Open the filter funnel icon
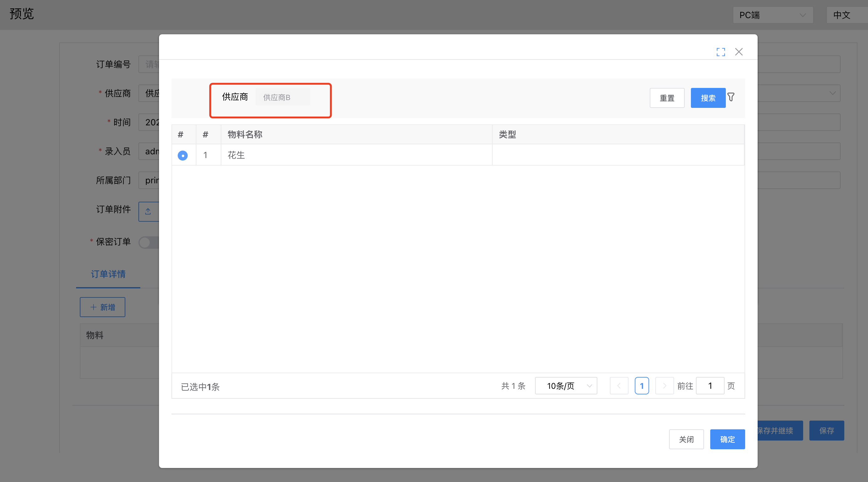The width and height of the screenshot is (868, 482). point(731,97)
